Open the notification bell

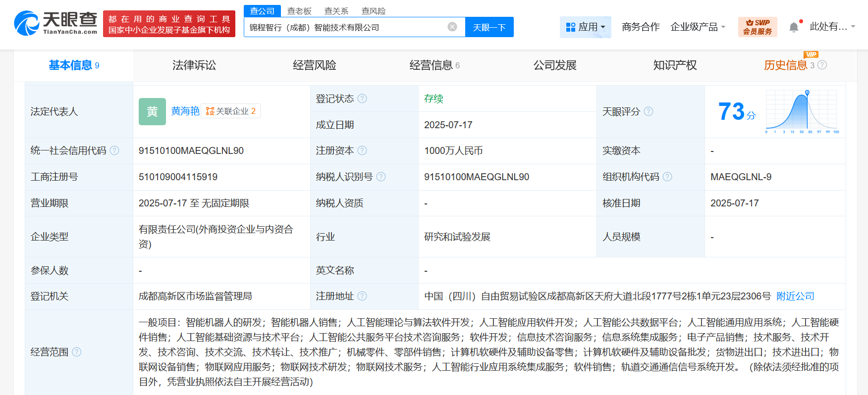pos(794,27)
